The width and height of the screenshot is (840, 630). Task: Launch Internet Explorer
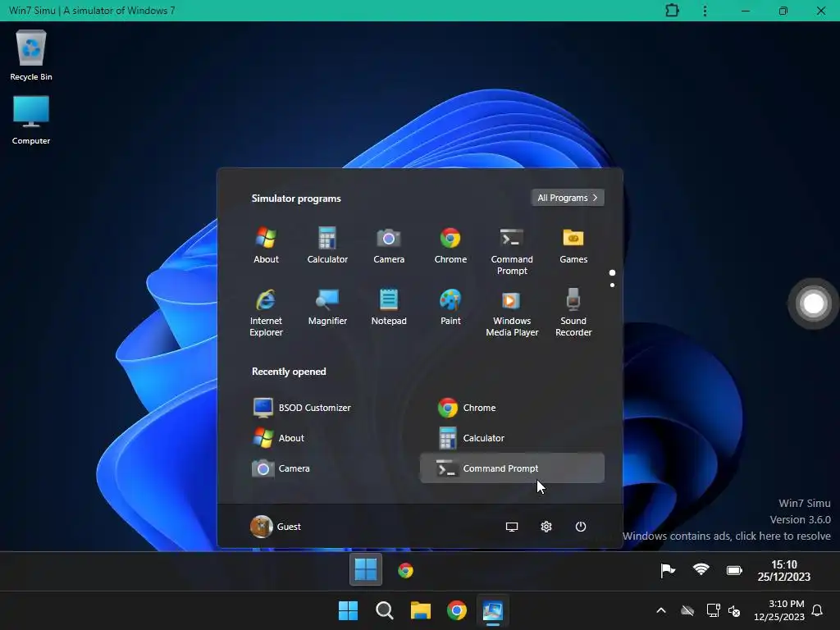coord(266,313)
